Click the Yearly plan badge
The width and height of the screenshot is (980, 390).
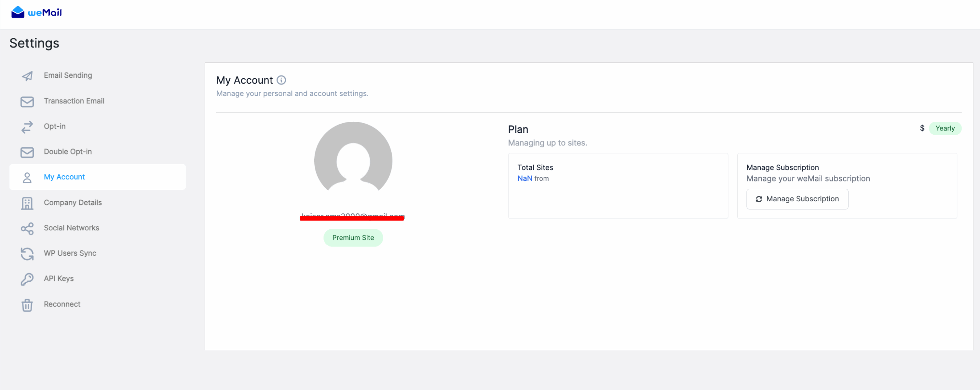click(x=945, y=128)
